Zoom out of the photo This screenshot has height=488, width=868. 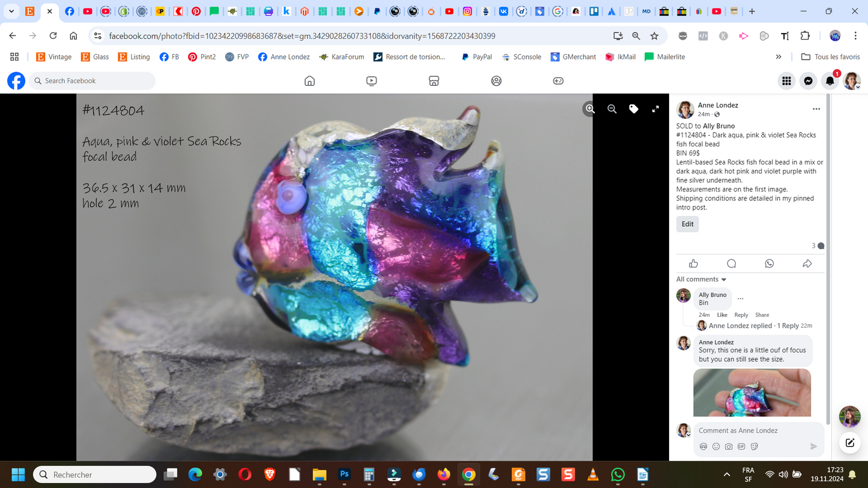(x=612, y=109)
